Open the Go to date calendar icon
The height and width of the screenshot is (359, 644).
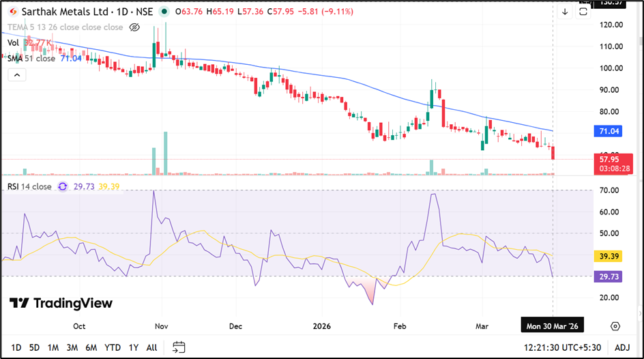[x=179, y=347]
